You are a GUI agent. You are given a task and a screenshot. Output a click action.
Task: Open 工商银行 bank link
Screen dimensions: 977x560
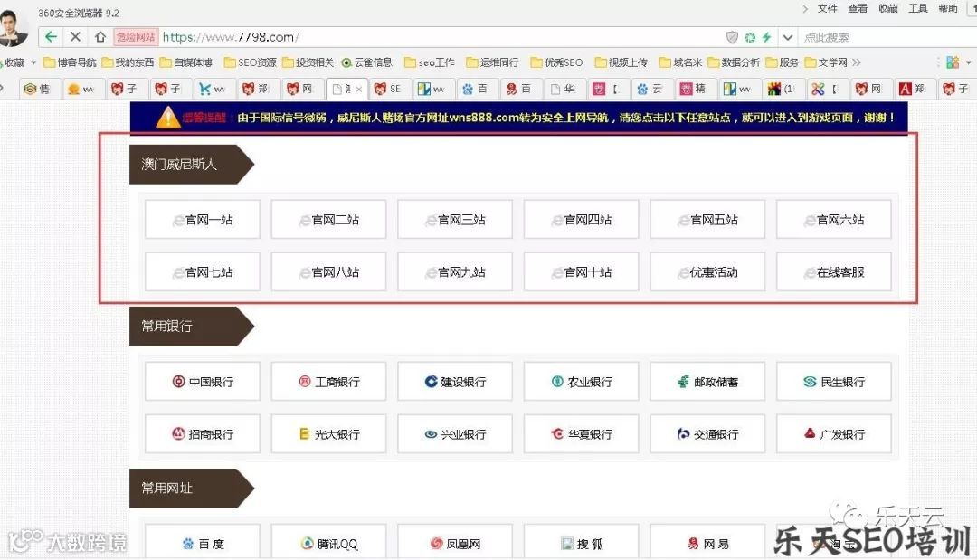[328, 381]
